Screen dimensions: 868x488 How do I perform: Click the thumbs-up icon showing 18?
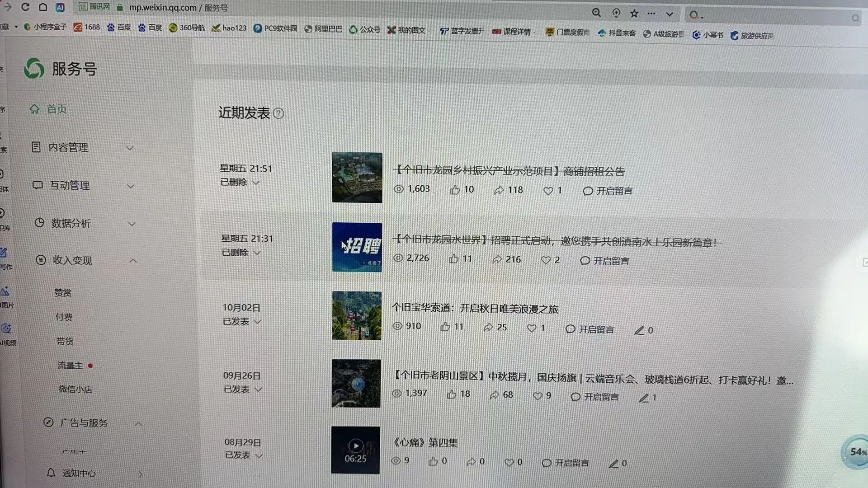pos(451,395)
